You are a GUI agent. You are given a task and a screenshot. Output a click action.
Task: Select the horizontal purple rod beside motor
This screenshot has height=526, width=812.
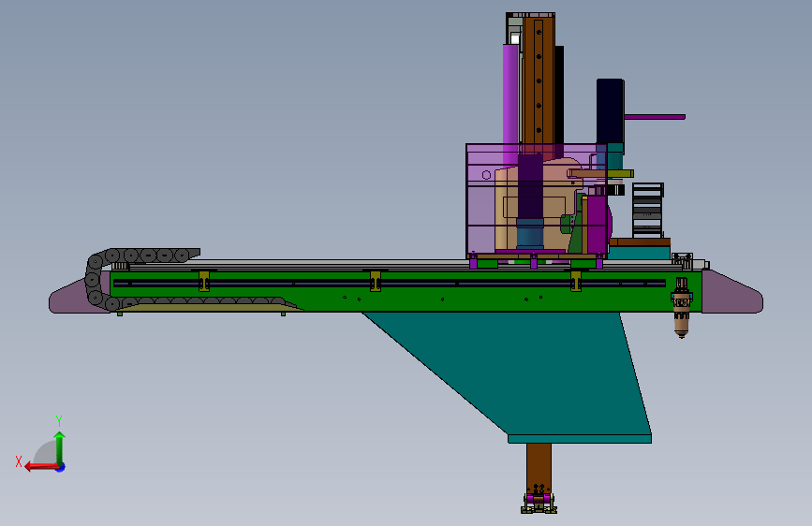pyautogui.click(x=655, y=117)
